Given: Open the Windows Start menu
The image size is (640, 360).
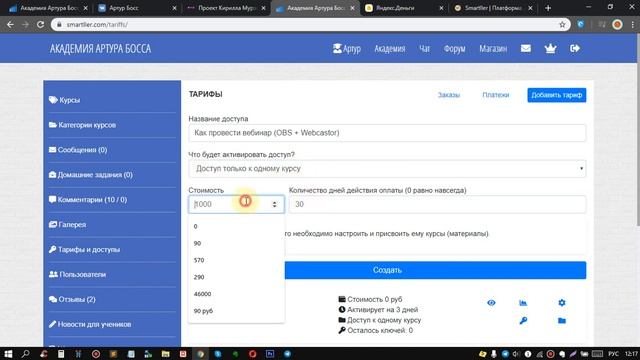Looking at the screenshot, I should [8, 353].
